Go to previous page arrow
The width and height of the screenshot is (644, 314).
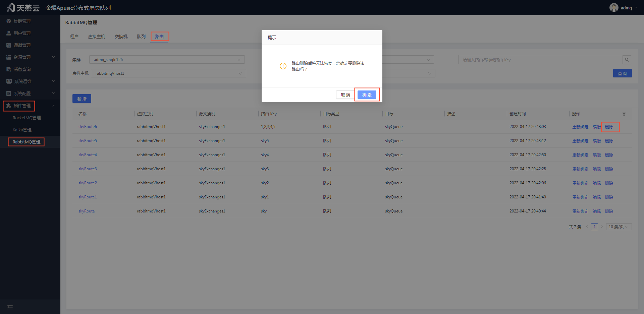(x=587, y=227)
